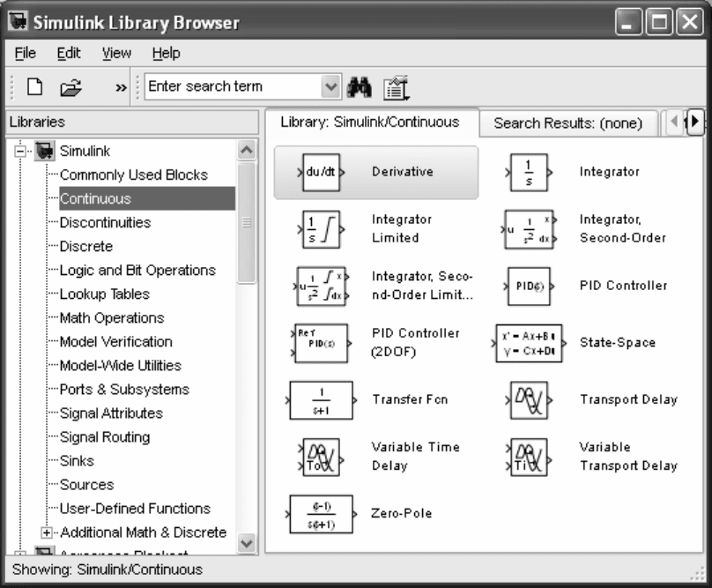Click the Transfer Fcn block label
Image resolution: width=712 pixels, height=588 pixels.
(410, 399)
